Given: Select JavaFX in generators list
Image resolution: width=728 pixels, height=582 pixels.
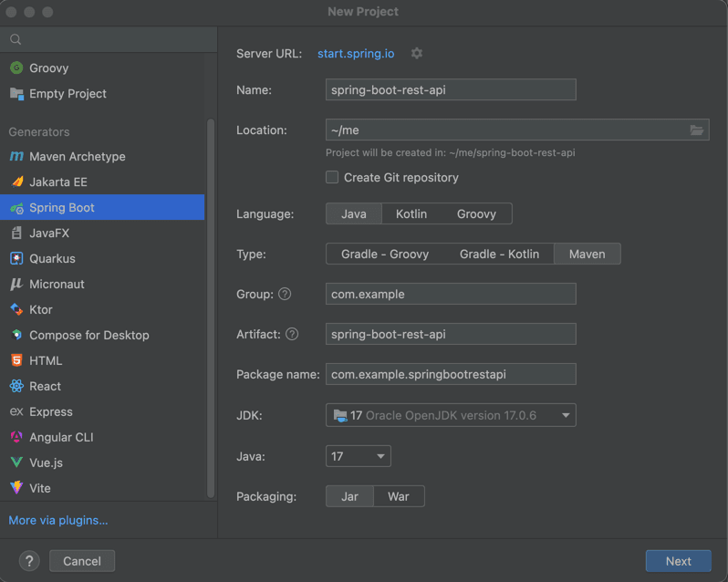Looking at the screenshot, I should pos(102,233).
